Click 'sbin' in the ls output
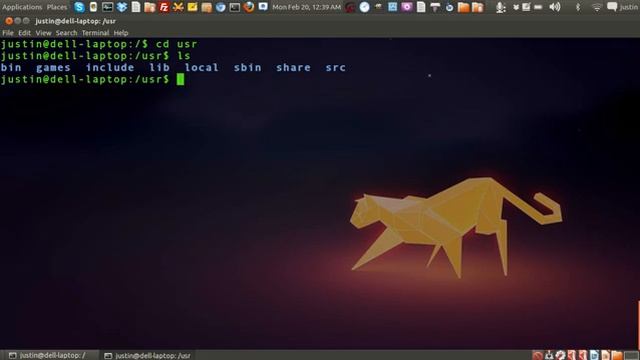This screenshot has width=640, height=360. click(x=247, y=67)
